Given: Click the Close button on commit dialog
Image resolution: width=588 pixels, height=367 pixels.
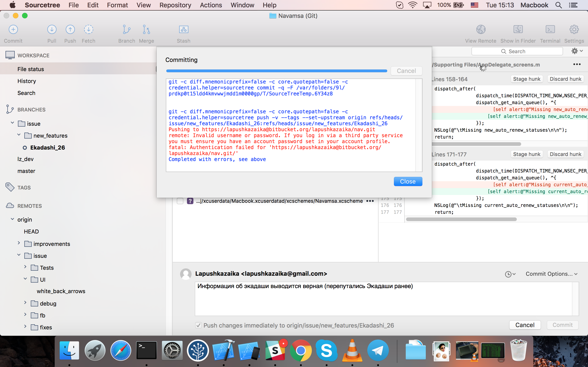Looking at the screenshot, I should tap(408, 181).
